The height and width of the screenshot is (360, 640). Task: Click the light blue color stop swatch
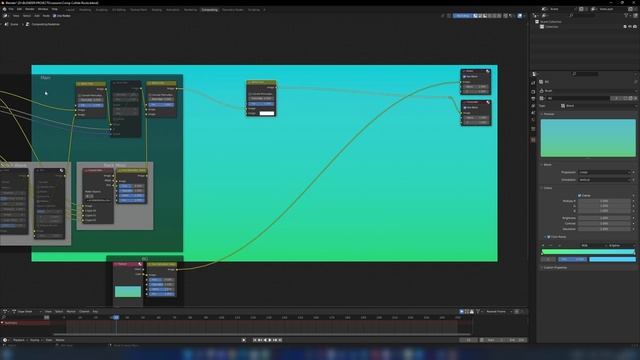(612, 259)
